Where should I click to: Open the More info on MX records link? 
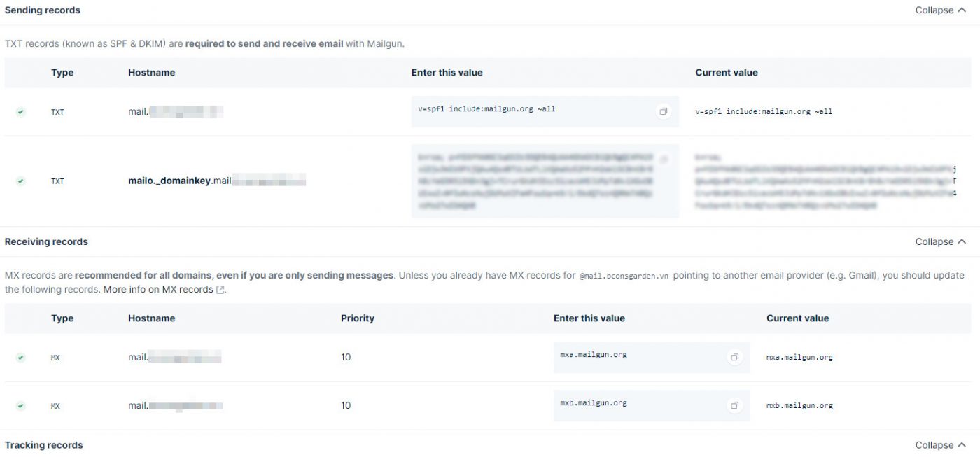158,290
